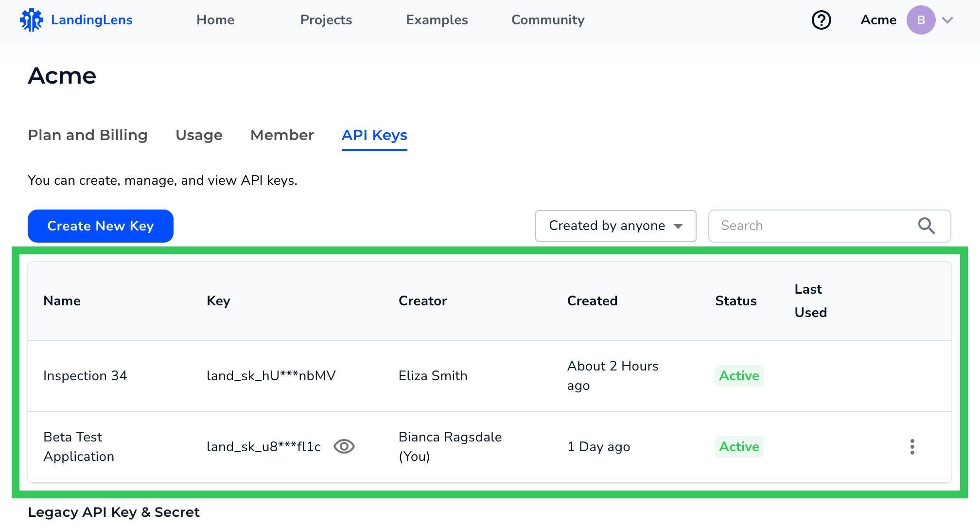This screenshot has height=528, width=980.
Task: Switch to the Plan and Billing tab
Action: (x=88, y=135)
